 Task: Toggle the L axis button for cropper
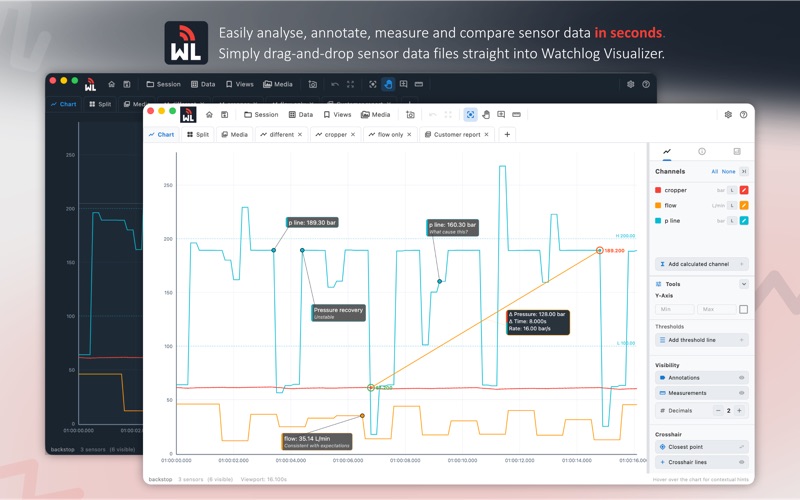(x=732, y=190)
